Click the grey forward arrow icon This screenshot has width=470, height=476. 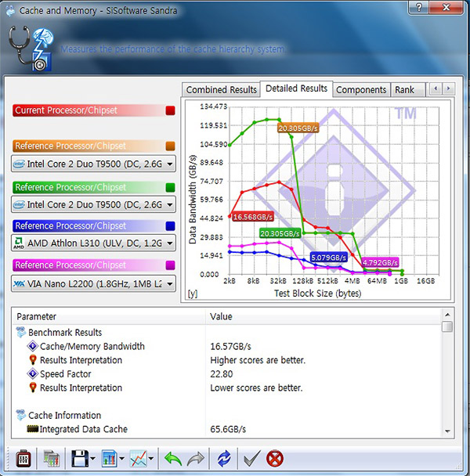click(196, 459)
